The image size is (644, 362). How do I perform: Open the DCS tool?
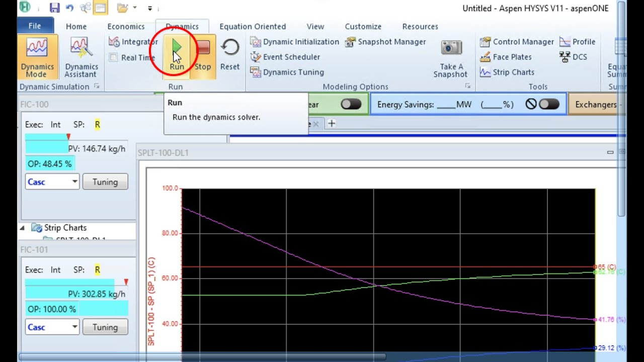[573, 57]
